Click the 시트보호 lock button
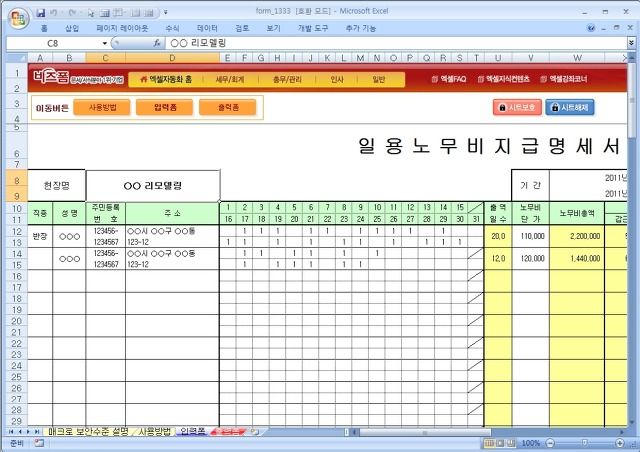This screenshot has width=640, height=452. 517,107
